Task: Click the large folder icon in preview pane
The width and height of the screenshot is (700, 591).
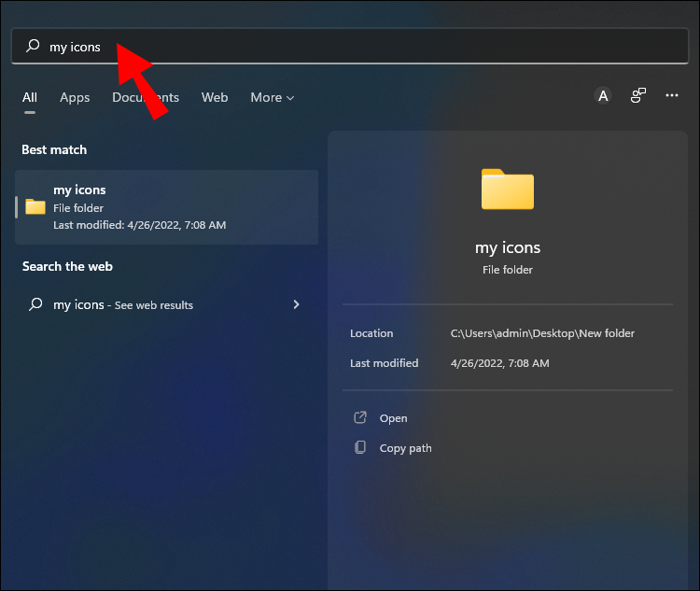Action: pos(508,189)
